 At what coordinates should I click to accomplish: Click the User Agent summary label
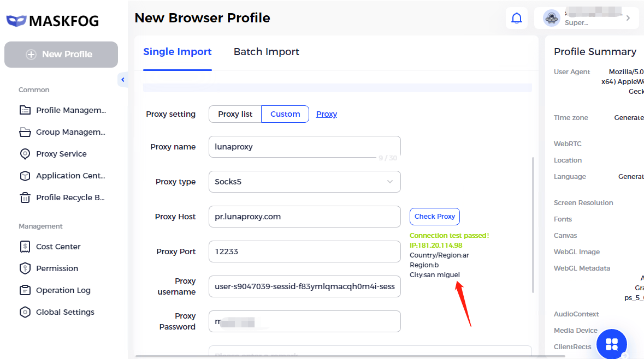[572, 72]
